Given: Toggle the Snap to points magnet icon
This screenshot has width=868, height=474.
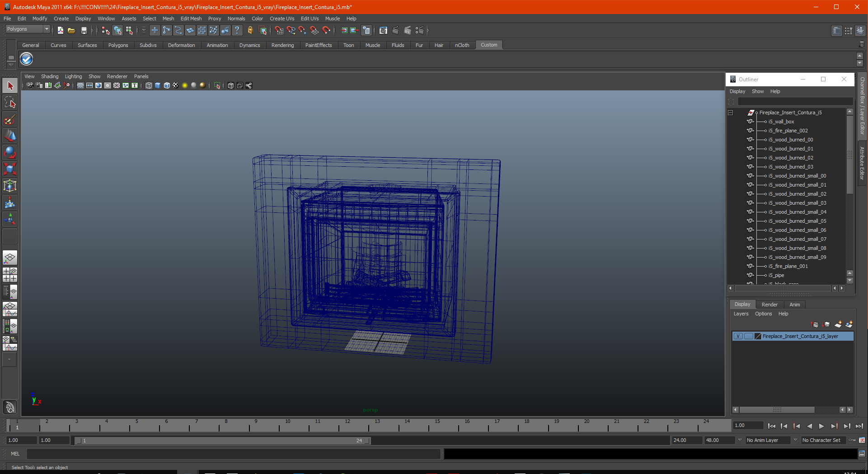Looking at the screenshot, I should coord(302,30).
